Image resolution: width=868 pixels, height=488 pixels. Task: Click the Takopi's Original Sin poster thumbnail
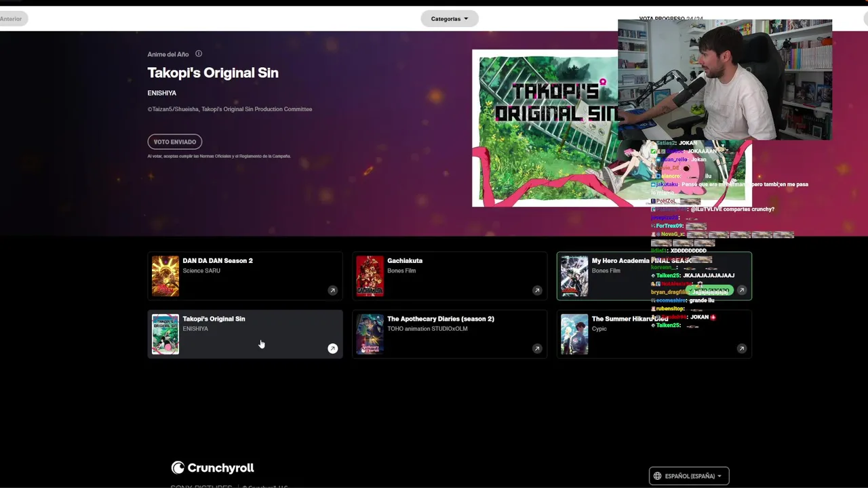[x=165, y=334]
